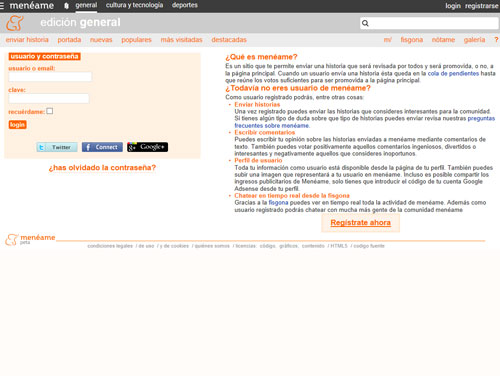This screenshot has height=376, width=500.
Task: Click the menéame wordmark in the top bar
Action: tap(32, 6)
